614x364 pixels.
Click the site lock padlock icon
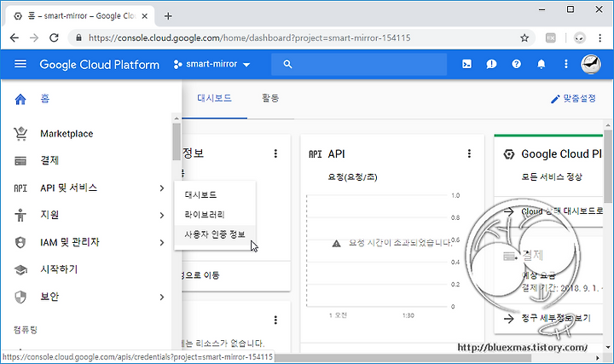(x=78, y=38)
